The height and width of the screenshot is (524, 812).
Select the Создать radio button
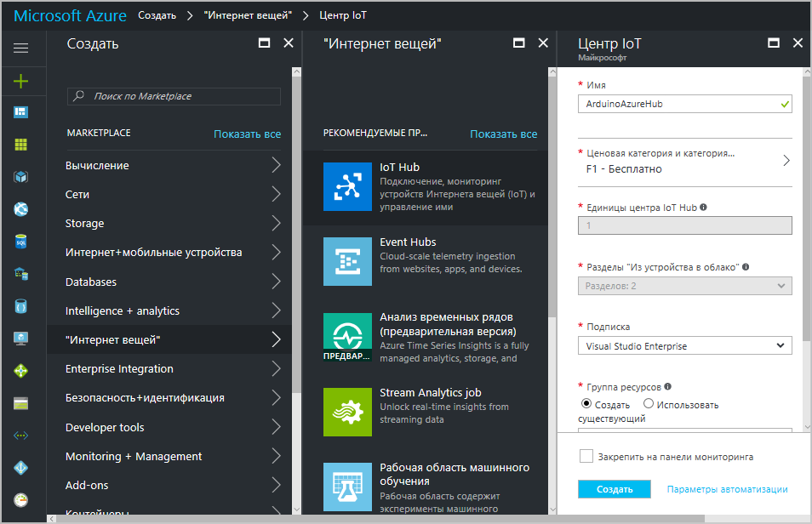[586, 403]
